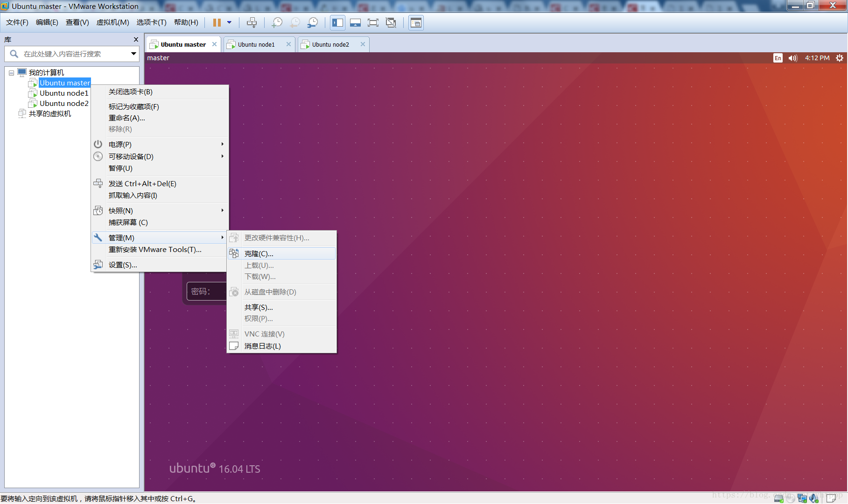Viewport: 848px width, 504px height.
Task: Close the Ubuntu node2 tab
Action: coord(363,44)
